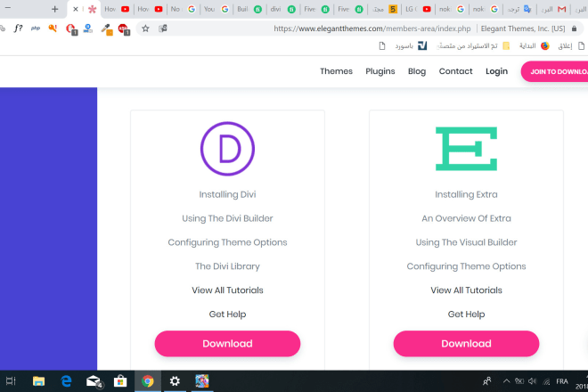Click the URL in the address bar
This screenshot has width=588, height=392.
[372, 29]
